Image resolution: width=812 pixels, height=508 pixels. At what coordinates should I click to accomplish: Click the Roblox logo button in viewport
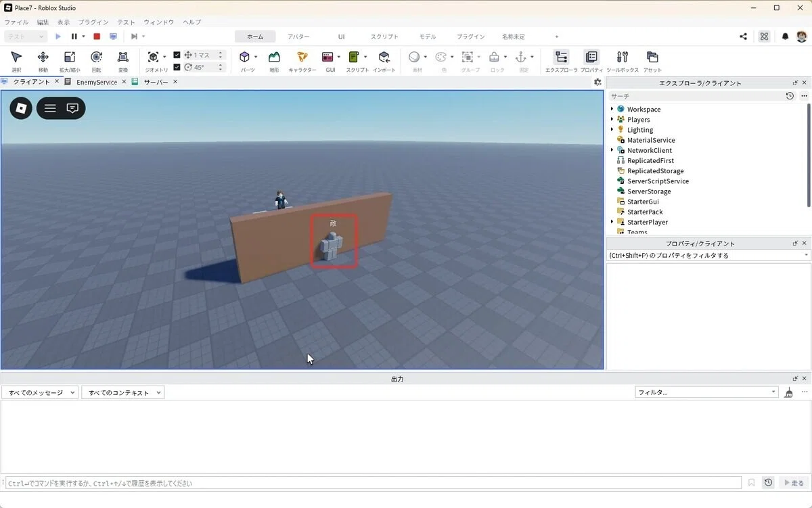pos(21,108)
